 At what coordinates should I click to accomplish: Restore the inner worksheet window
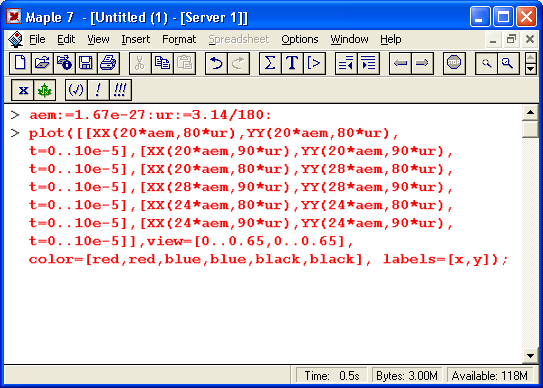(x=511, y=39)
